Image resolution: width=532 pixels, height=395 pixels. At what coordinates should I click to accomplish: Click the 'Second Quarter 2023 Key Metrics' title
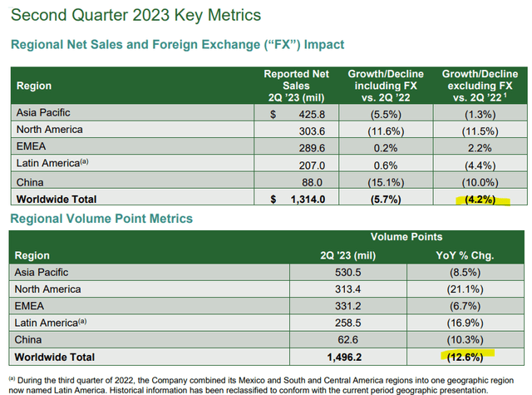[x=136, y=15]
